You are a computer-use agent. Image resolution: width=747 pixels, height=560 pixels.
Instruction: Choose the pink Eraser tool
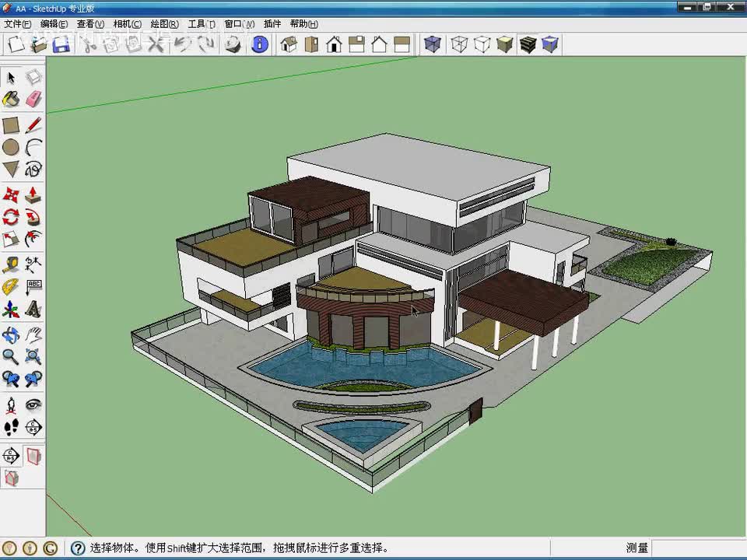point(33,99)
